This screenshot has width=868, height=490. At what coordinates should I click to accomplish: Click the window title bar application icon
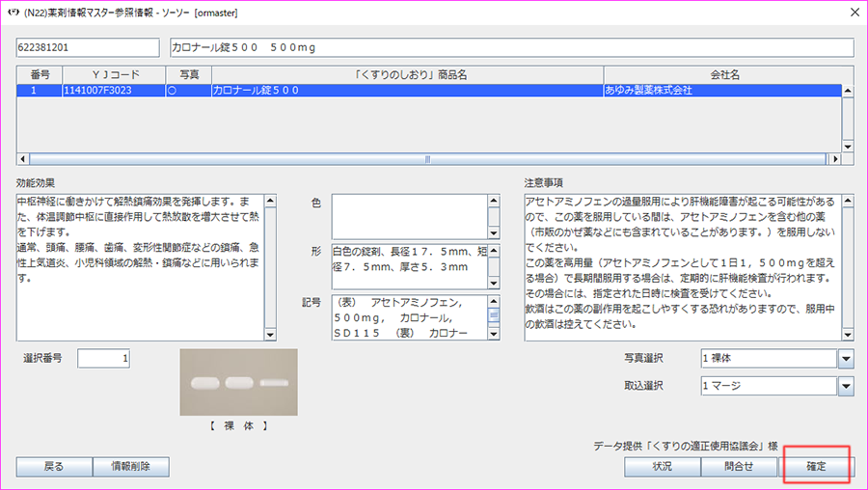click(14, 13)
